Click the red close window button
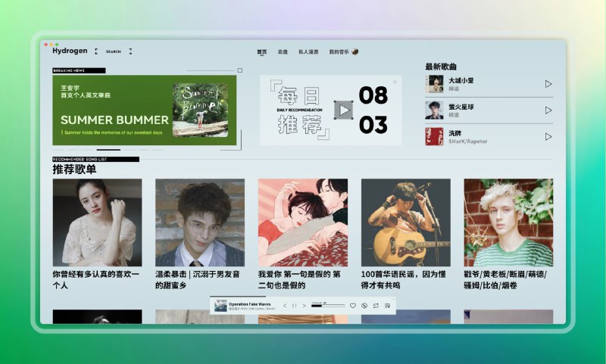This screenshot has width=606, height=364. tap(46, 45)
